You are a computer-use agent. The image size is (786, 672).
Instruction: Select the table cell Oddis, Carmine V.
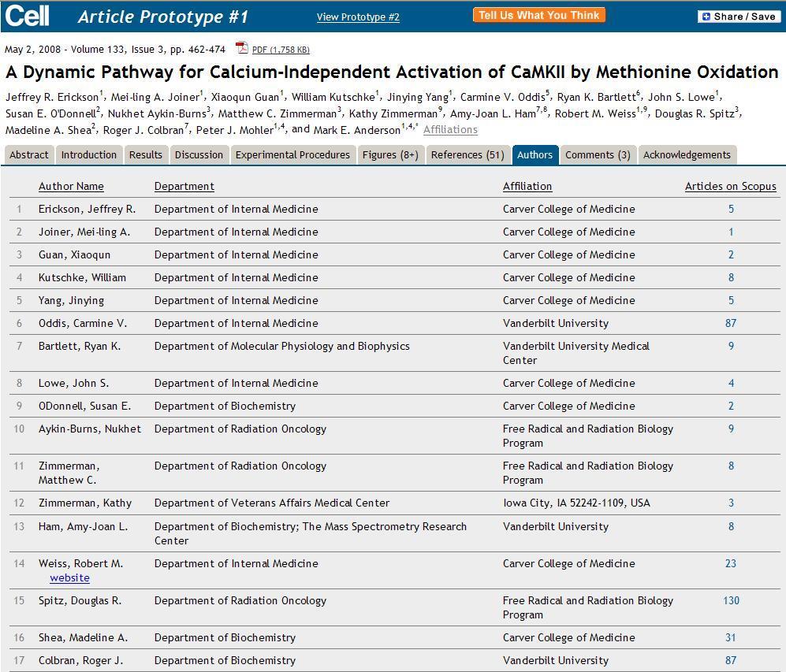[x=83, y=324]
